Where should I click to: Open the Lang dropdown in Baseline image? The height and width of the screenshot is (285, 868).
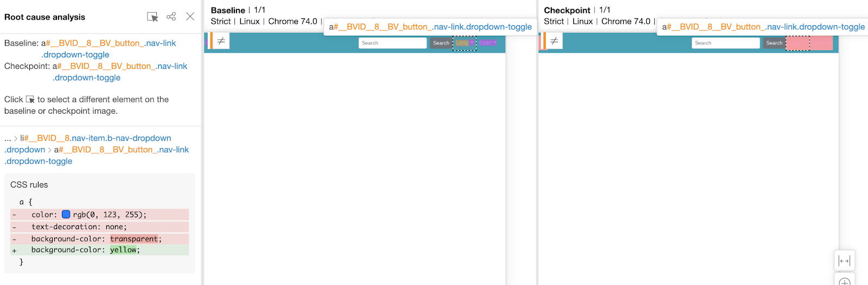click(x=464, y=43)
